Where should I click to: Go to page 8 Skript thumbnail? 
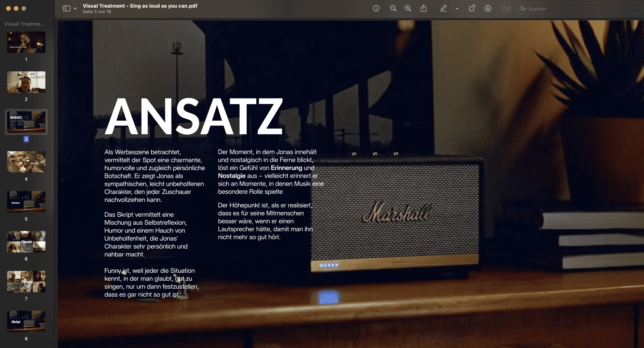point(26,322)
